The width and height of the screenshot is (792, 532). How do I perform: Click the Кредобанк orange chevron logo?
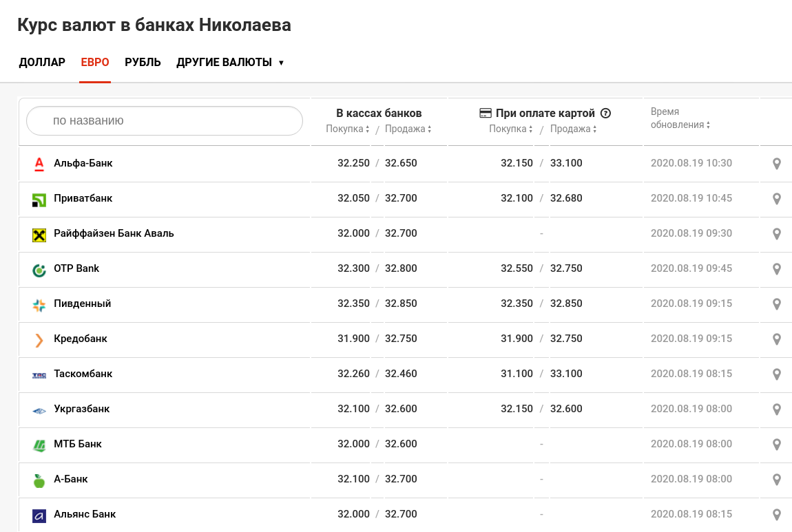point(39,340)
